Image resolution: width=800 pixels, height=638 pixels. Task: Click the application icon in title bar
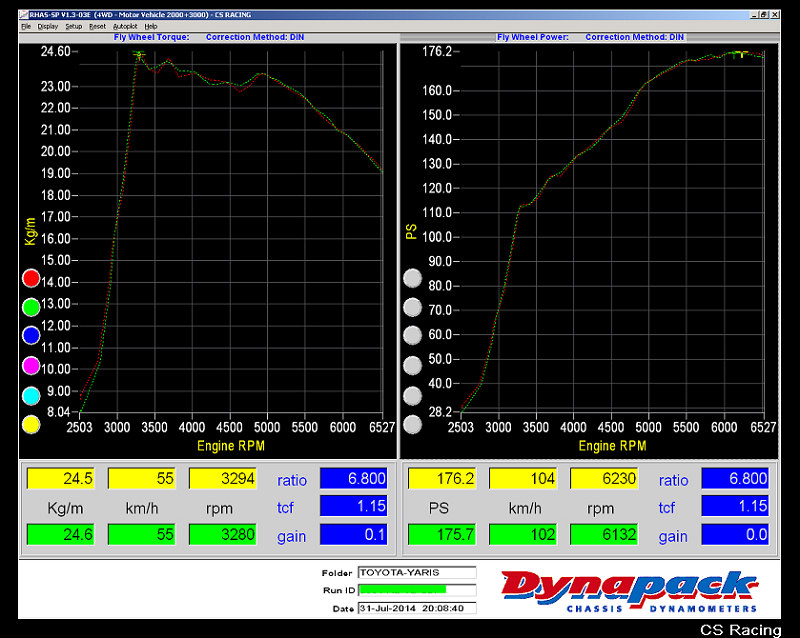23,15
